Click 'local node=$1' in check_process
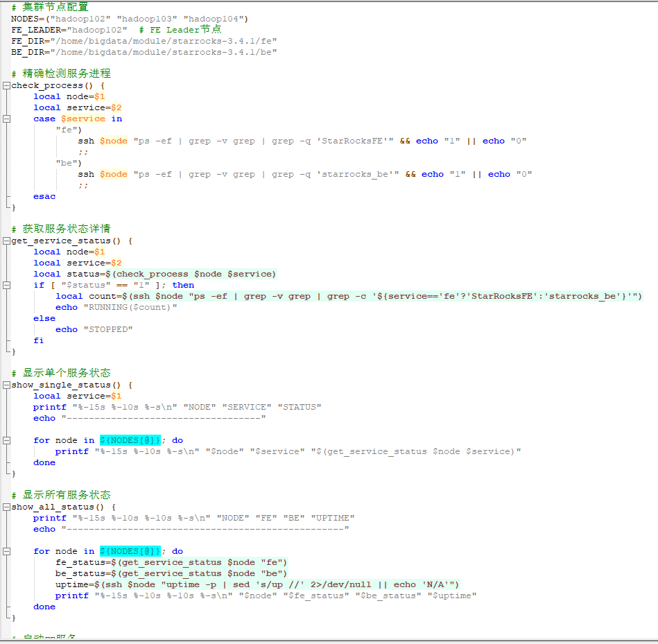This screenshot has width=658, height=644. (x=69, y=96)
